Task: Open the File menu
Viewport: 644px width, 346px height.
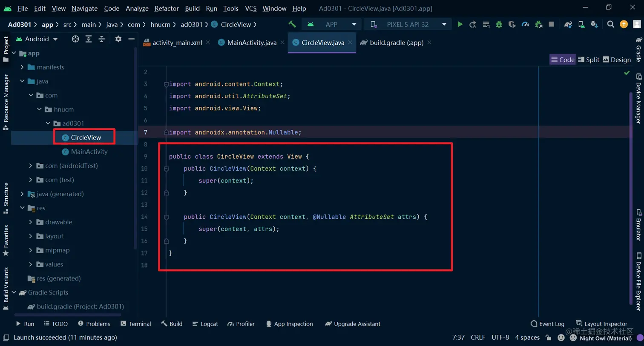Action: click(23, 8)
